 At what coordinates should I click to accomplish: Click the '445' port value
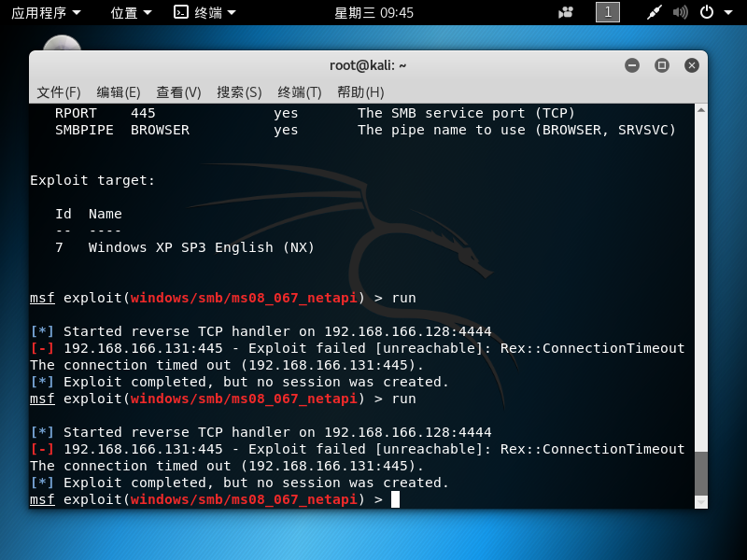click(143, 113)
